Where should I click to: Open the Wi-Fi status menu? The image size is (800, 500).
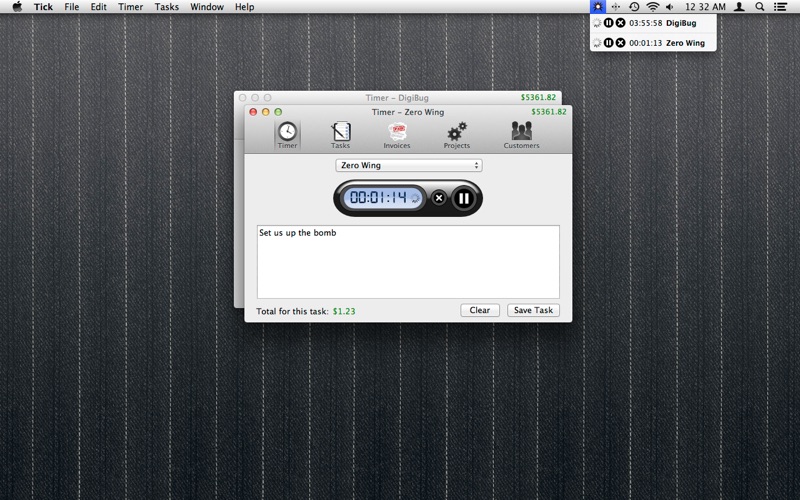pos(653,7)
